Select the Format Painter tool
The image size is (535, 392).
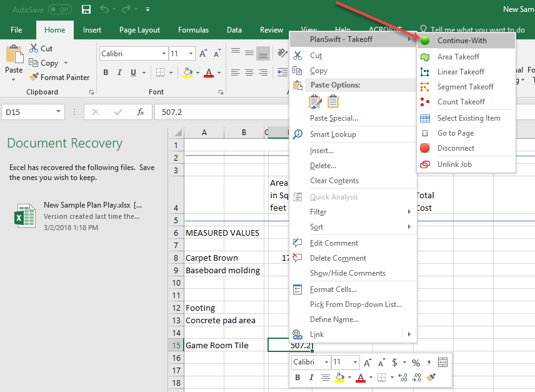tap(59, 78)
